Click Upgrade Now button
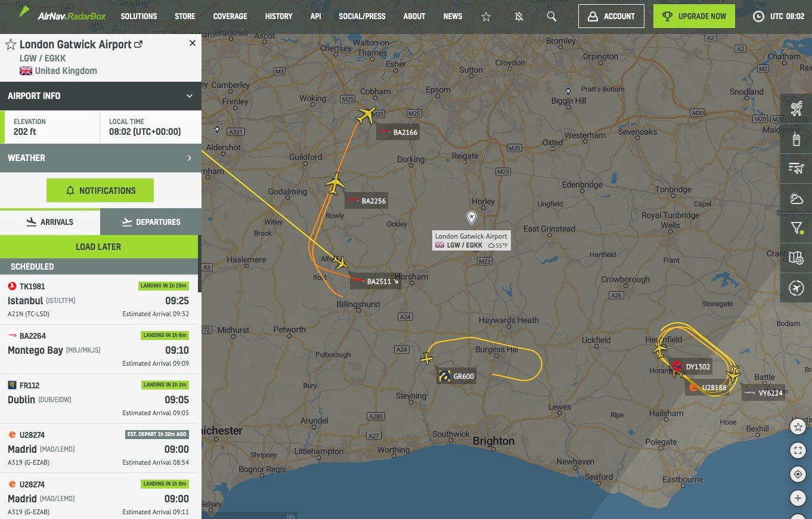Viewport: 812px width, 519px height. (x=694, y=16)
